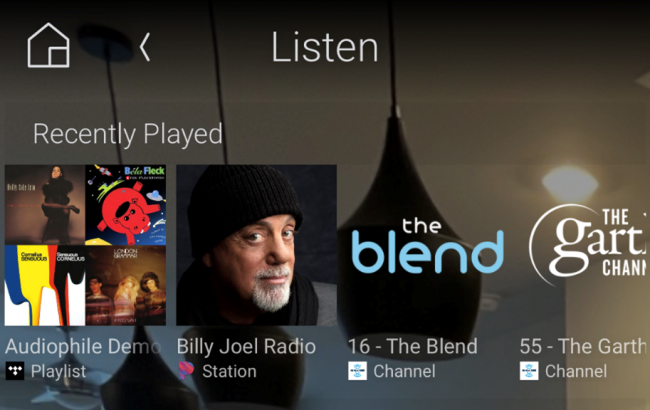Image resolution: width=650 pixels, height=410 pixels.
Task: Click SiriusXM icon under 16 - The Blend
Action: coord(357,371)
